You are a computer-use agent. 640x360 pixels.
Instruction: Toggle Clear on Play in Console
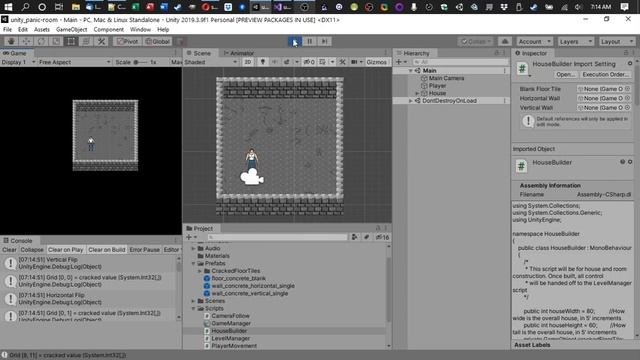point(65,250)
